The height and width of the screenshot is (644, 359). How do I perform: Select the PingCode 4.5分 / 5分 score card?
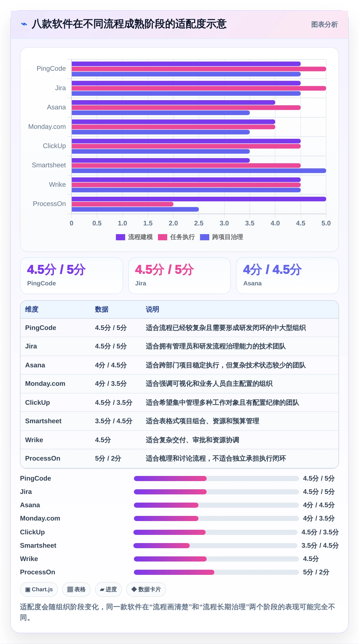click(72, 276)
